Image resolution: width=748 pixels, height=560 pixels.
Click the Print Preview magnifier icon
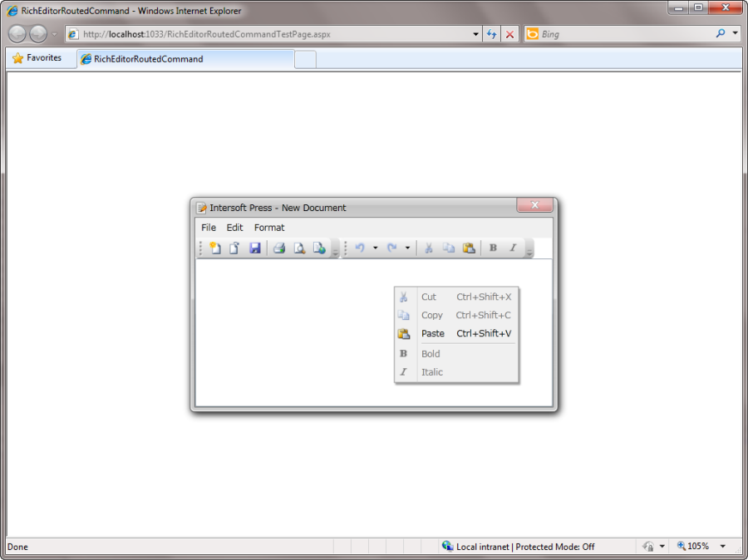tap(299, 248)
